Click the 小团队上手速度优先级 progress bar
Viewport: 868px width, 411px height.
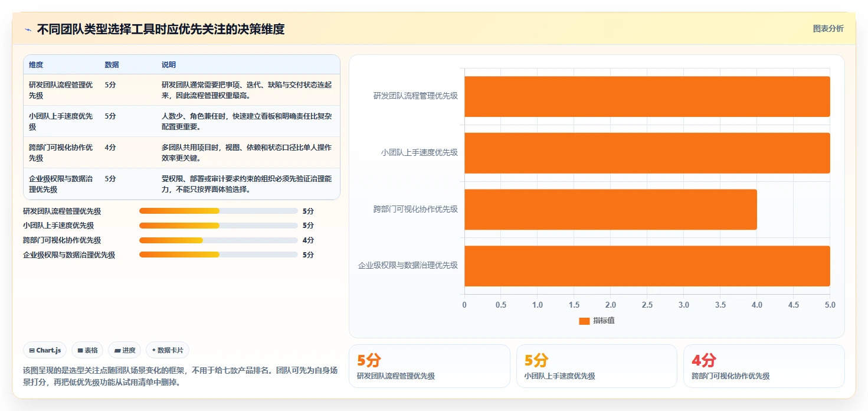click(218, 226)
